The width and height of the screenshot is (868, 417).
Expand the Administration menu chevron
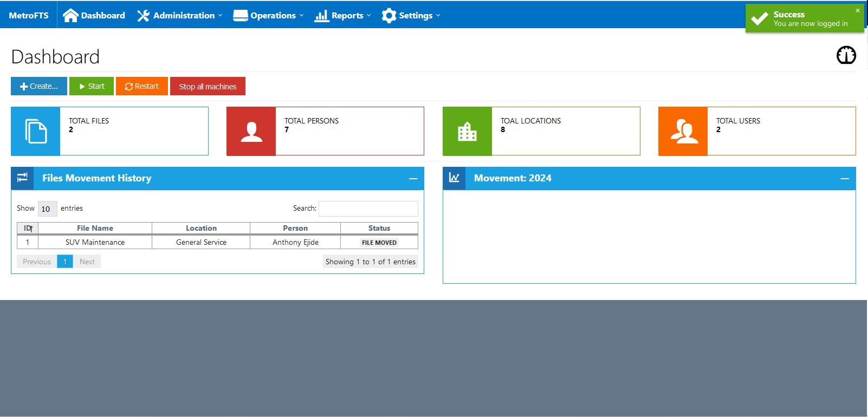(221, 16)
